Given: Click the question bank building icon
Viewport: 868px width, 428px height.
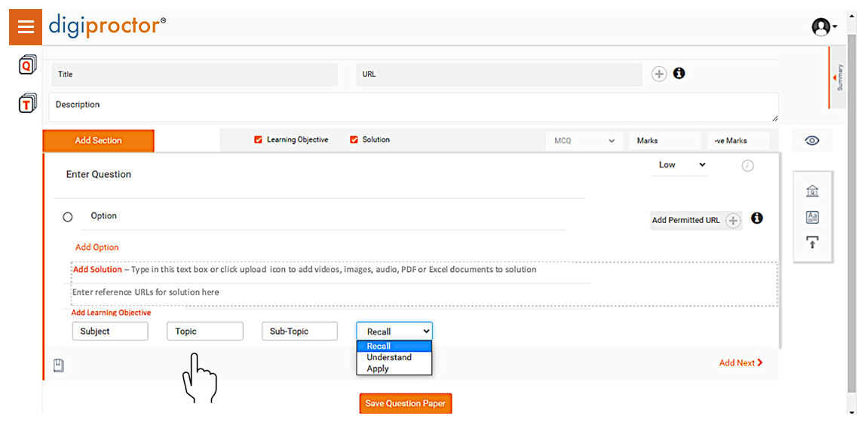Looking at the screenshot, I should tap(812, 191).
